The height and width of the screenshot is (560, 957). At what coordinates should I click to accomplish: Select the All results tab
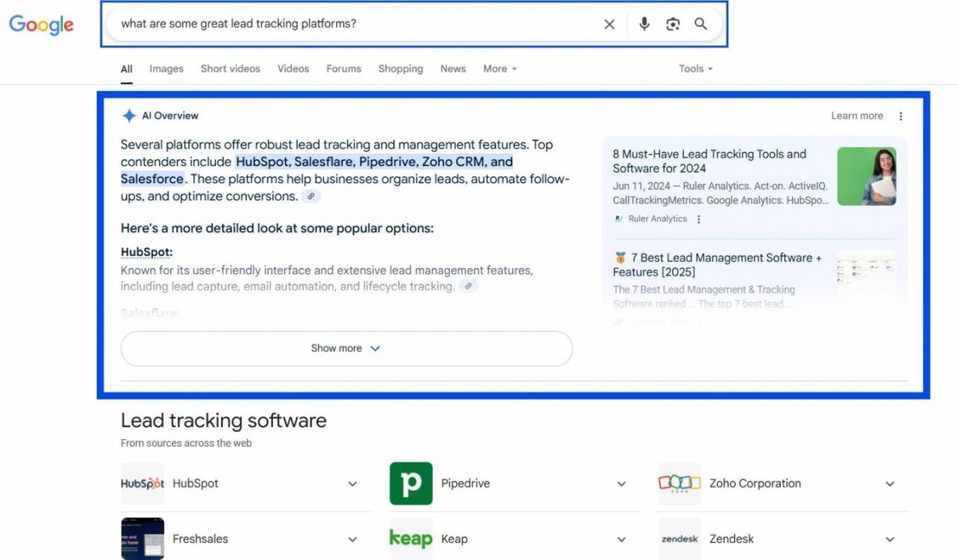click(x=127, y=69)
